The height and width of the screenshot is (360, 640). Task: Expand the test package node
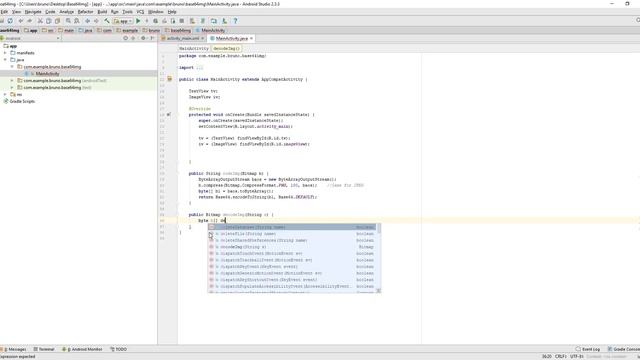[12, 87]
